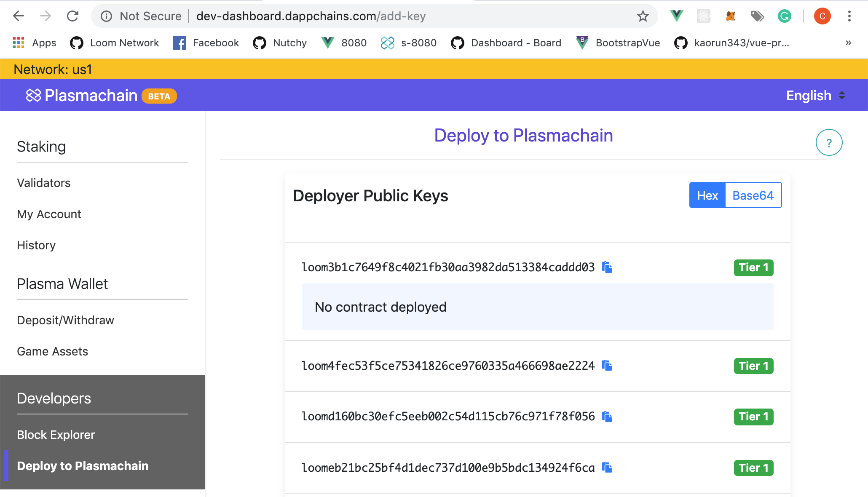Open the MetaMask extension icon

pyautogui.click(x=731, y=16)
